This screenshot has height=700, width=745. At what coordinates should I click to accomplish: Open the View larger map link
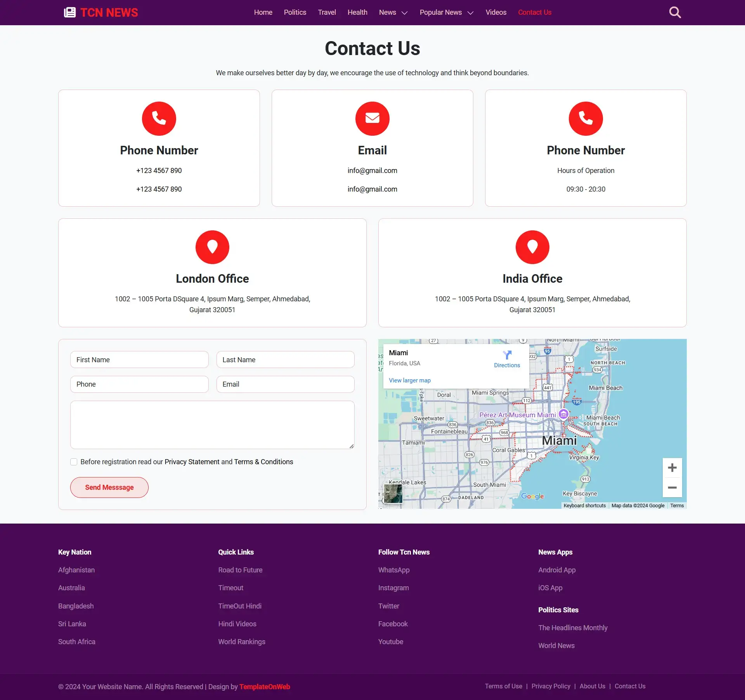coord(409,380)
